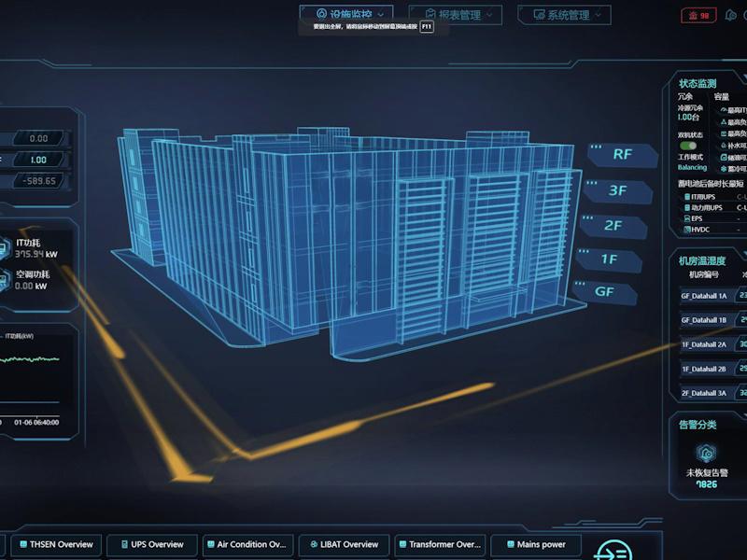Screen dimensions: 747x560
Task: Click the 设施监控 water drop icon
Action: [x=321, y=14]
